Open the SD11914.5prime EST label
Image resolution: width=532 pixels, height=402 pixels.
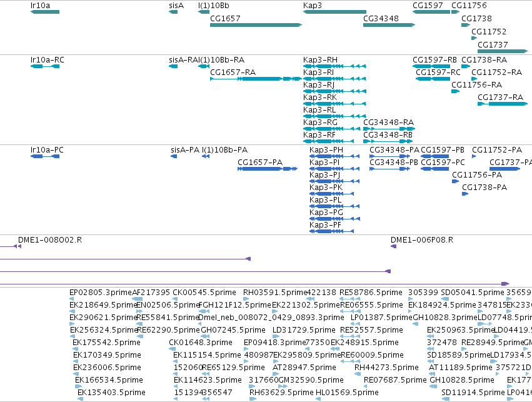(x=473, y=393)
